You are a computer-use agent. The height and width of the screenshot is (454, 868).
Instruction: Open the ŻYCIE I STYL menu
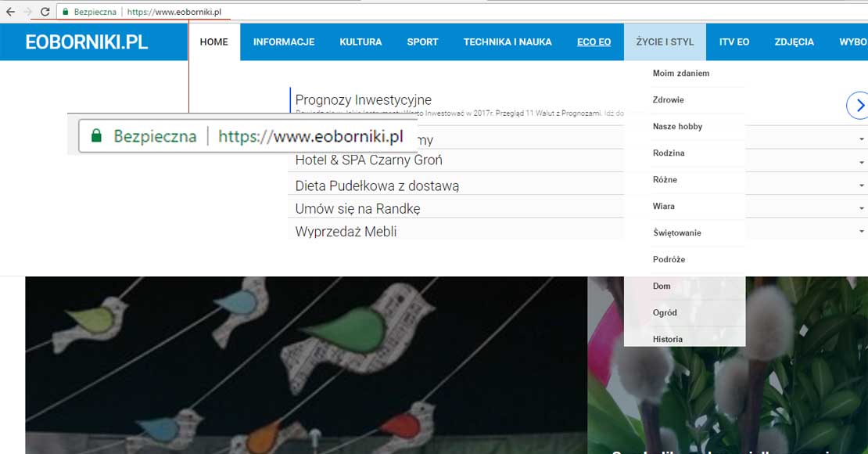click(x=665, y=42)
